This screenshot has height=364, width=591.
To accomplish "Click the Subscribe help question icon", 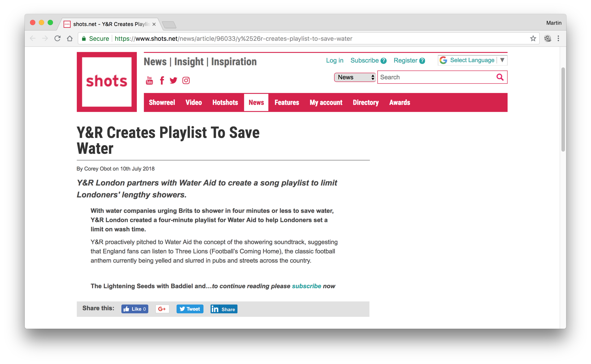I will click(383, 61).
